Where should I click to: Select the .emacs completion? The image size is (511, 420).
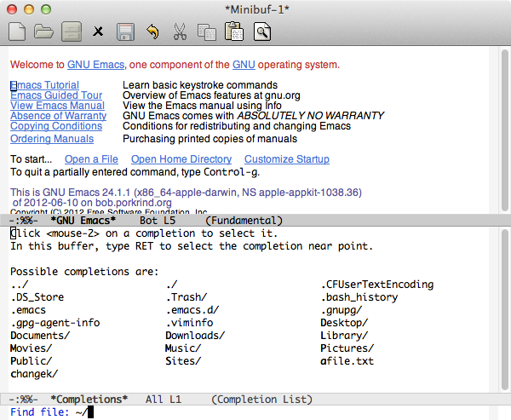click(28, 310)
